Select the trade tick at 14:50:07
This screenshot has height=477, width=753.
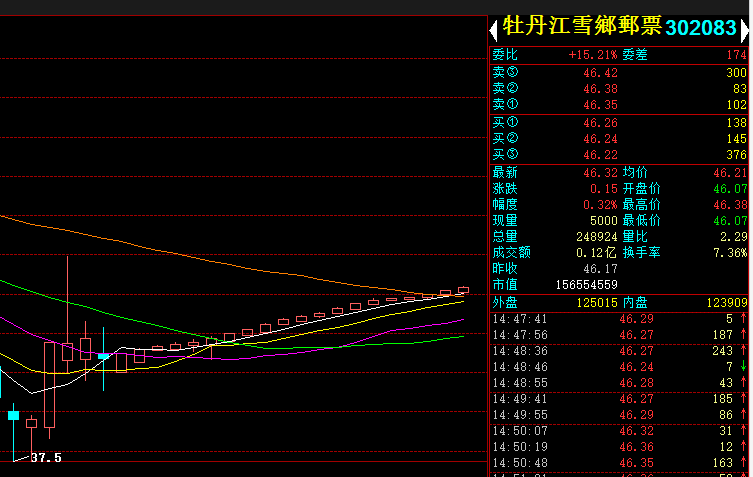pyautogui.click(x=619, y=431)
